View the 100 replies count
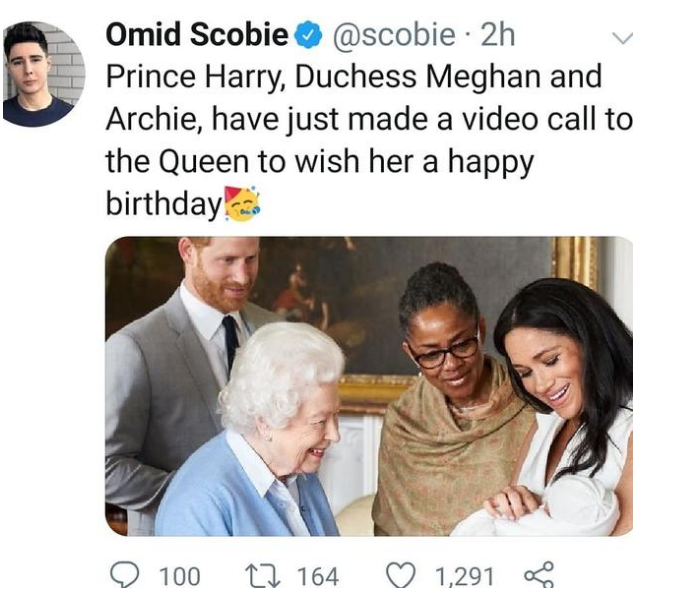Screen dimensions: 674x608 [180, 577]
